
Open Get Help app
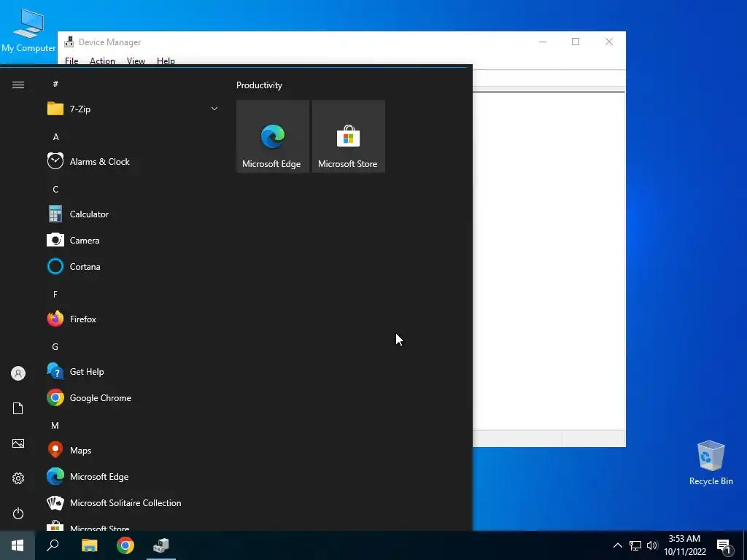coord(132,371)
